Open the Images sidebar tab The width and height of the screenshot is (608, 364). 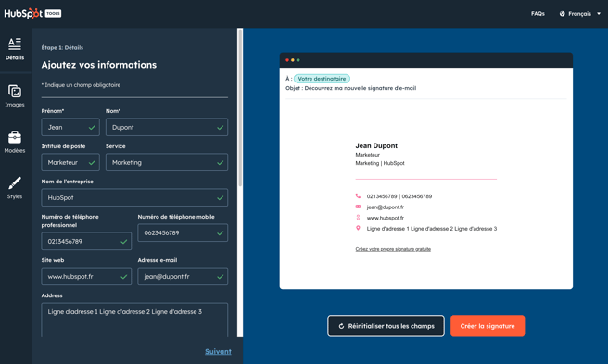(x=15, y=96)
